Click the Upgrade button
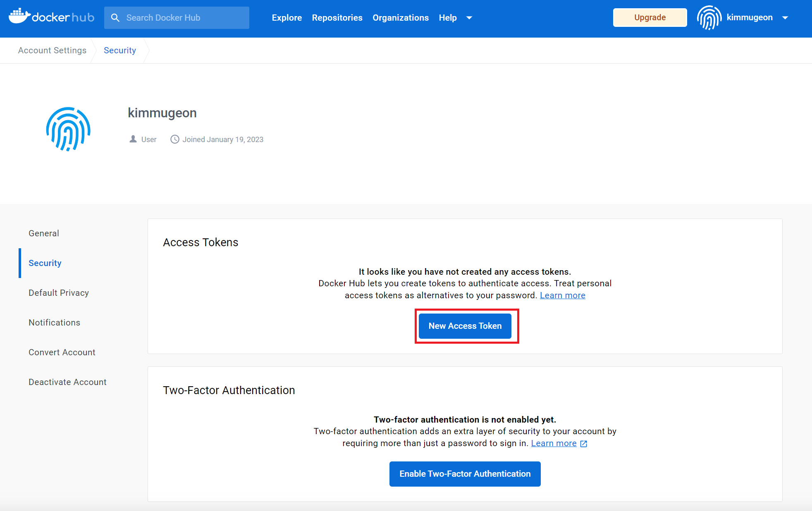Image resolution: width=812 pixels, height=511 pixels. pos(650,17)
